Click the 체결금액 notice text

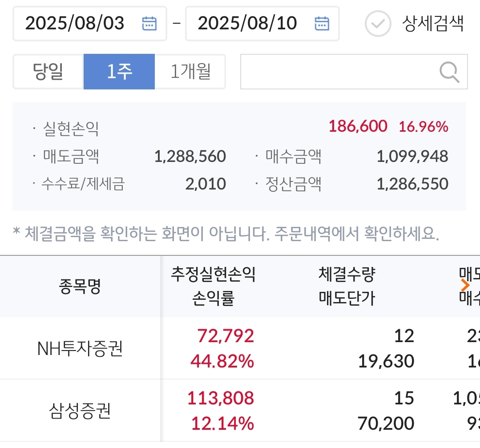point(226,234)
